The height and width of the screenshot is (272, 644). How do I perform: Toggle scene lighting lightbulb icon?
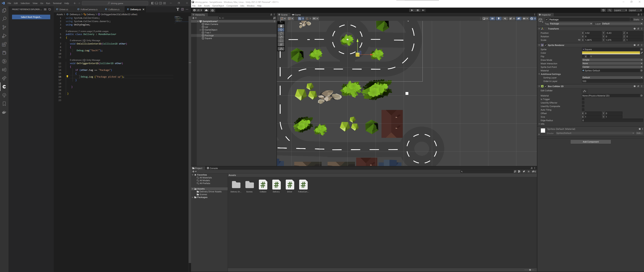point(499,19)
